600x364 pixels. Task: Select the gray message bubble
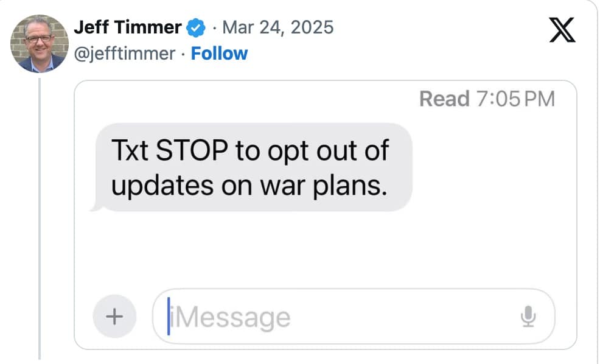coord(254,167)
